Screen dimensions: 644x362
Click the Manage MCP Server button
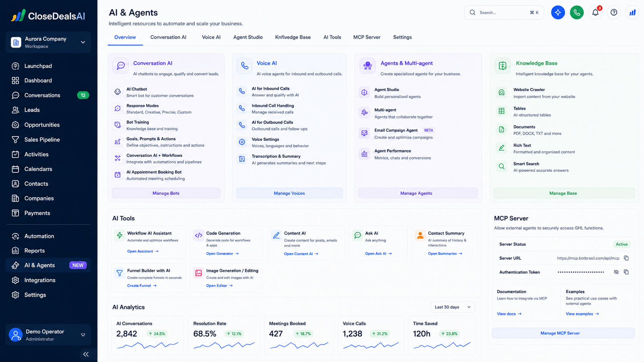click(560, 333)
